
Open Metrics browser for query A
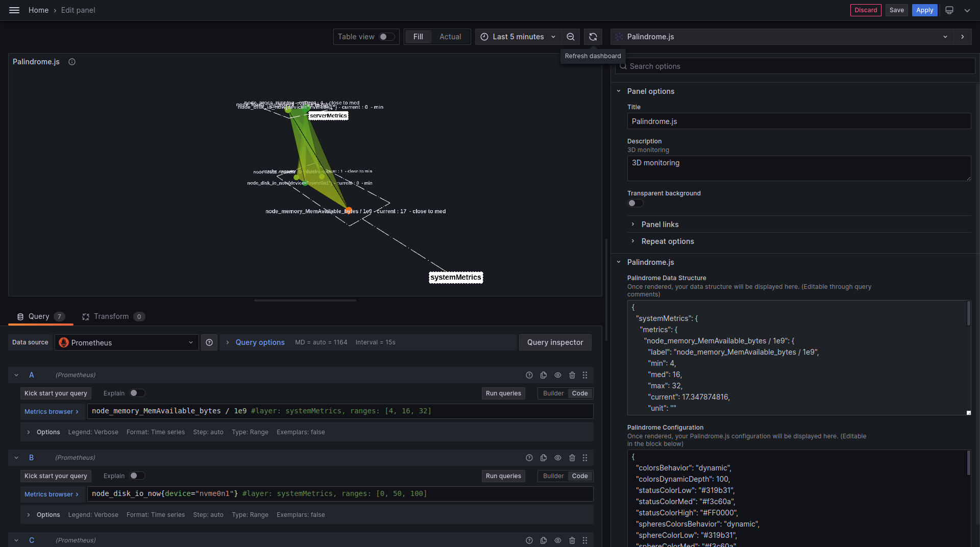pos(52,412)
